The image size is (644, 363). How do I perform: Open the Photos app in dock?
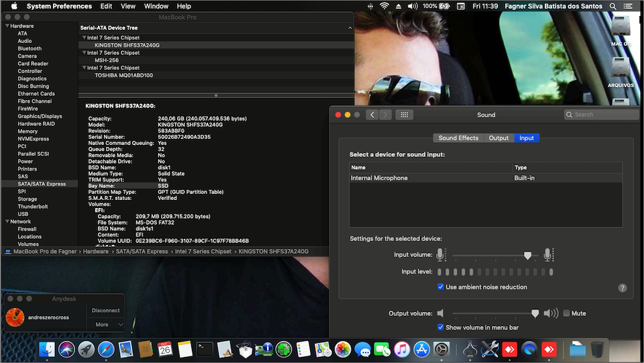click(x=343, y=349)
